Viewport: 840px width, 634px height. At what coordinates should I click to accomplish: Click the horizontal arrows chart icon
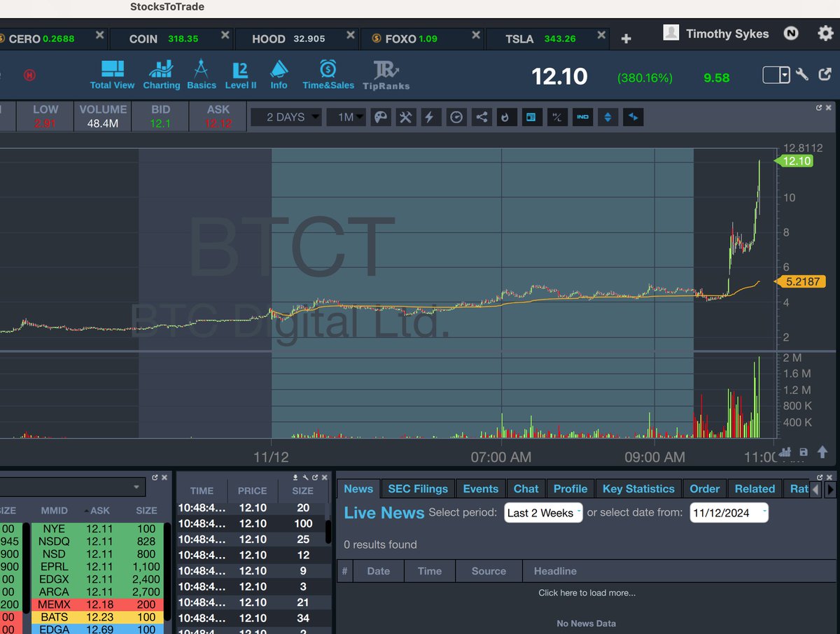coord(633,118)
